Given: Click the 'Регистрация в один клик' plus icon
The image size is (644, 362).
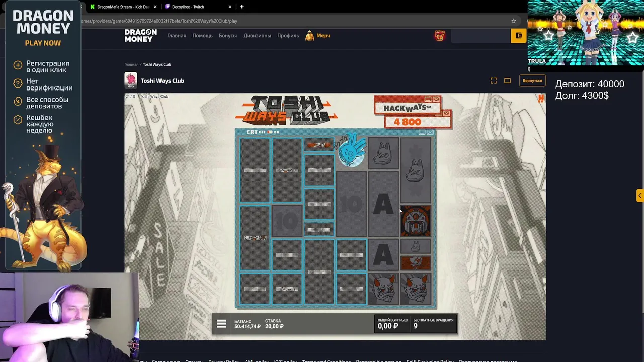Looking at the screenshot, I should (18, 65).
